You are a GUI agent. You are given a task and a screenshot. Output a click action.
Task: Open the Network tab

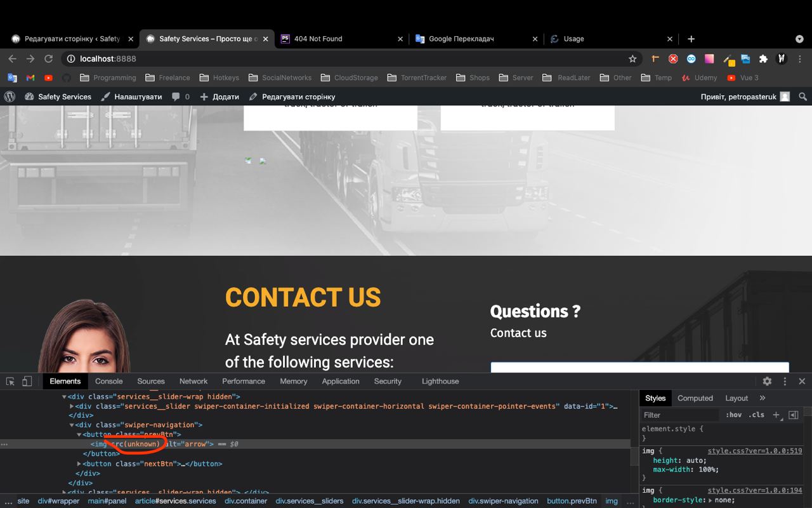point(193,381)
